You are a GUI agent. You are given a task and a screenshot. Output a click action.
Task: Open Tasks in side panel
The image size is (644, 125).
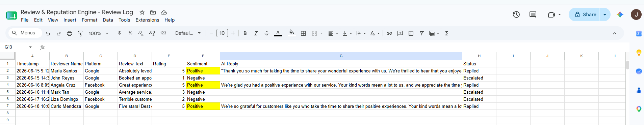[639, 71]
